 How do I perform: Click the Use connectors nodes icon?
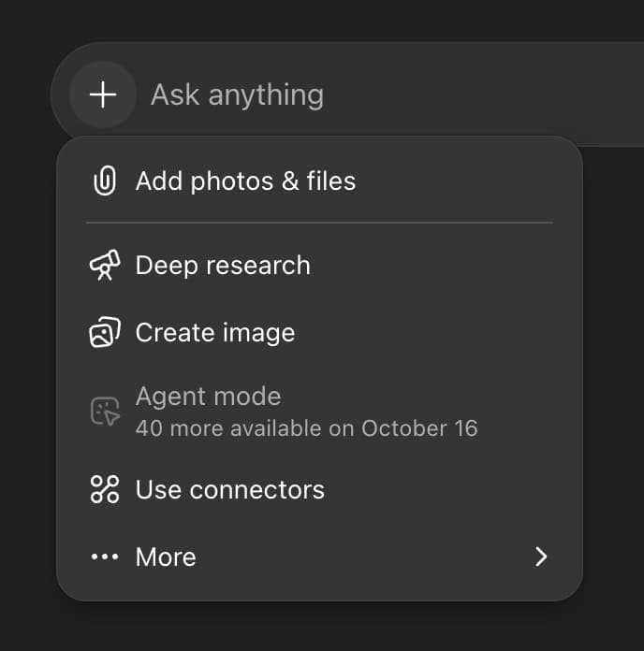(105, 489)
